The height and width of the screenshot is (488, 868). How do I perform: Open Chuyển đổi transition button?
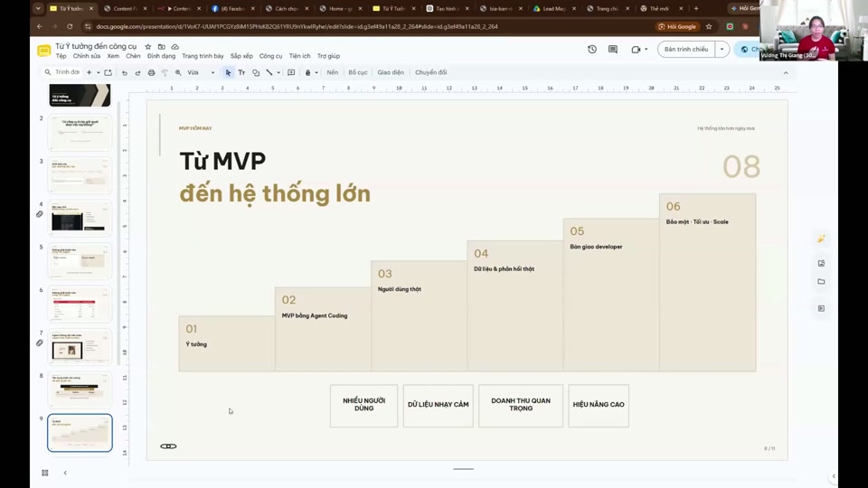430,72
